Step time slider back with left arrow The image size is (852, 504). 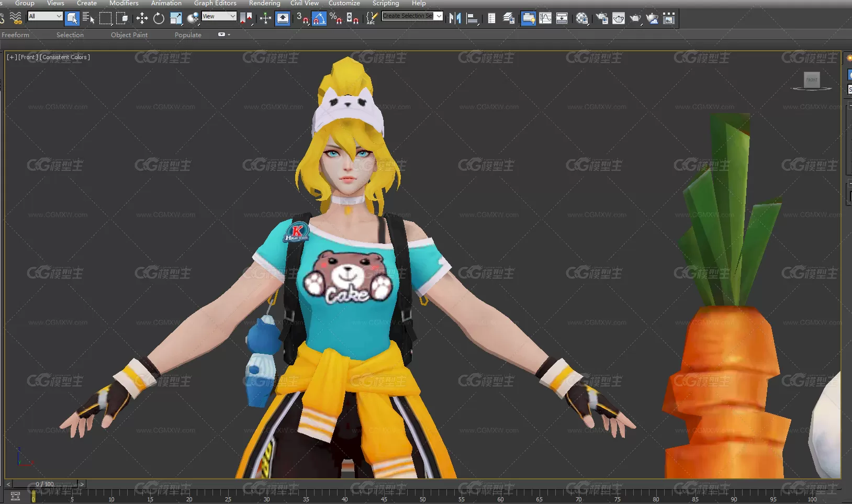point(8,484)
